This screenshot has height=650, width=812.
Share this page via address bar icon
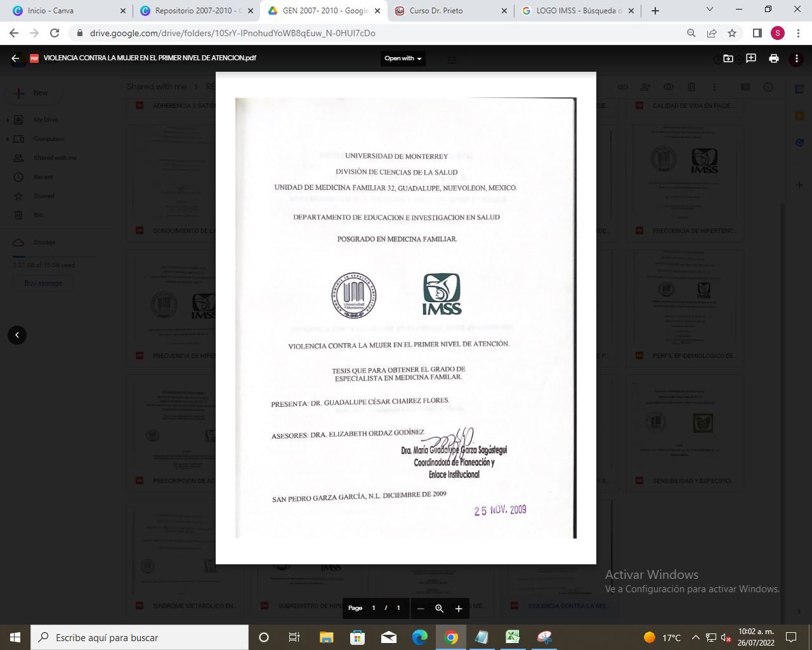712,33
